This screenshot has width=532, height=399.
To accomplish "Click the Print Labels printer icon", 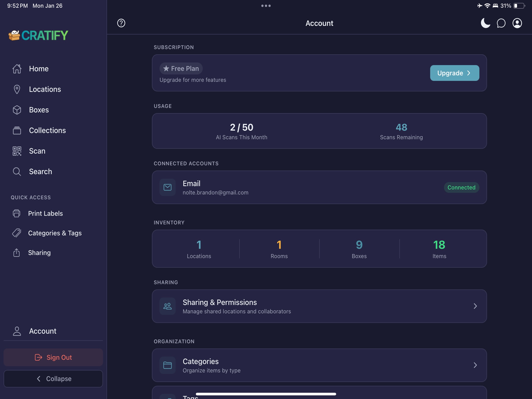I will tap(16, 213).
